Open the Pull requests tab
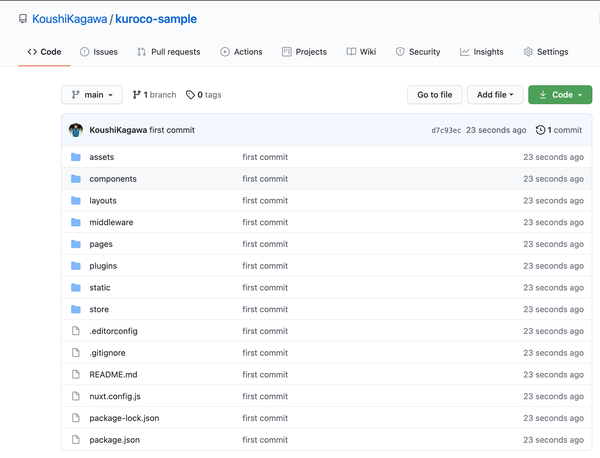Screen dimensions: 600x458 (x=169, y=52)
